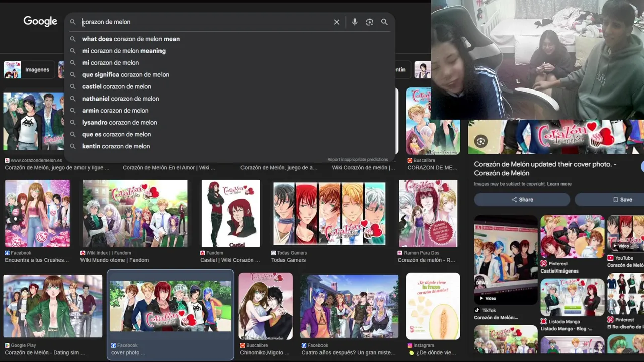Open search by image camera icon
The image size is (644, 362).
coord(370,22)
